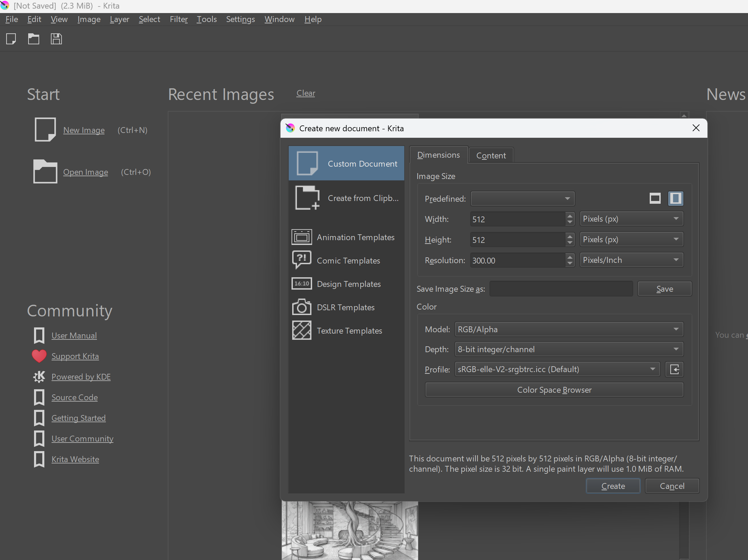Open the DSLR Templates section

(345, 307)
